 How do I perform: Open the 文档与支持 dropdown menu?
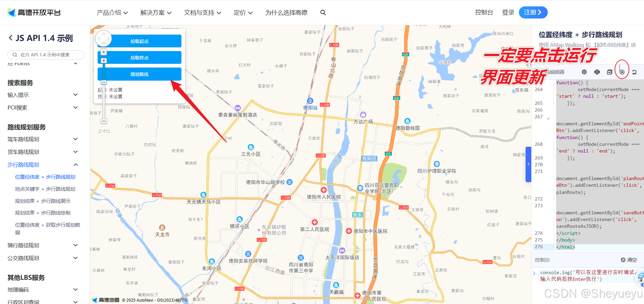point(203,13)
